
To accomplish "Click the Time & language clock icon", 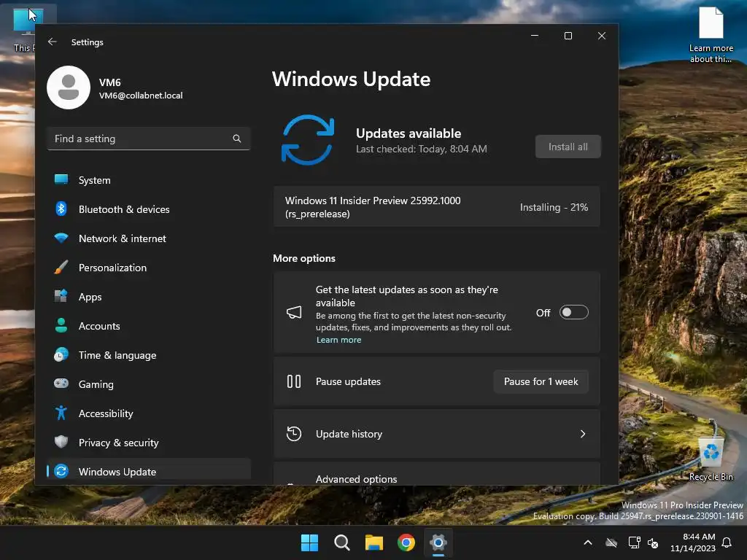I will [x=61, y=355].
